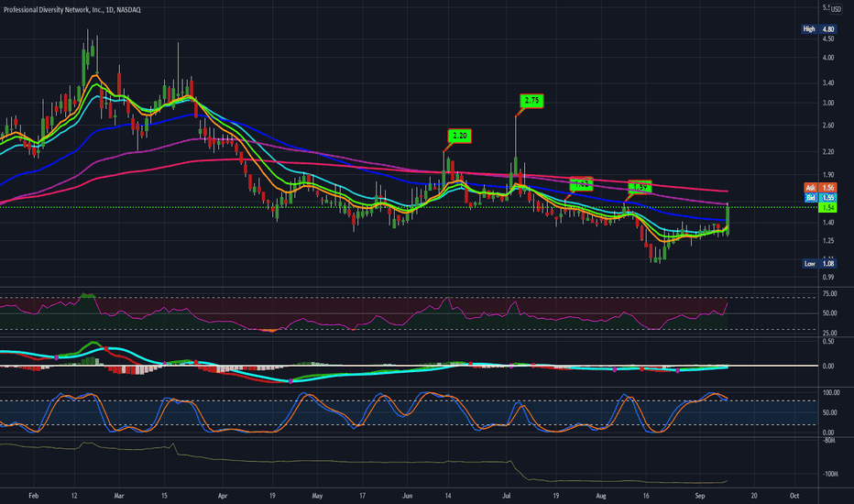The width and height of the screenshot is (854, 504).
Task: Click the 75.00 RSI axis value
Action: tap(829, 293)
